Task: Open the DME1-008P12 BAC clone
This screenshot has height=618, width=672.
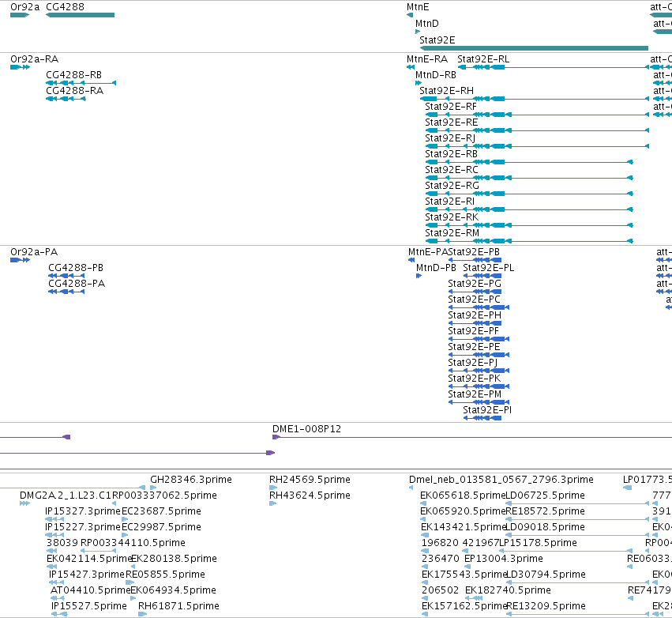Action: (307, 429)
